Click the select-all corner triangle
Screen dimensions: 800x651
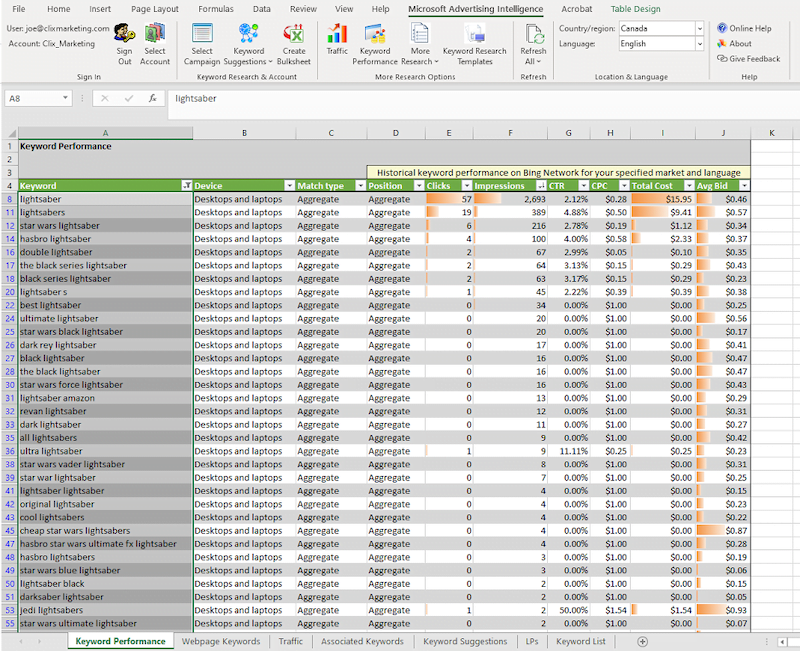tap(12, 134)
